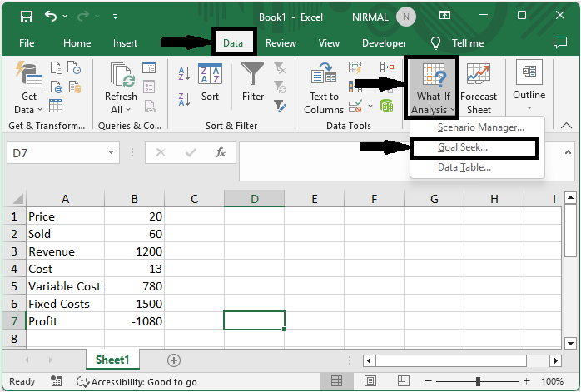Image resolution: width=581 pixels, height=392 pixels.
Task: Switch to the Insert tab
Action: coord(125,43)
